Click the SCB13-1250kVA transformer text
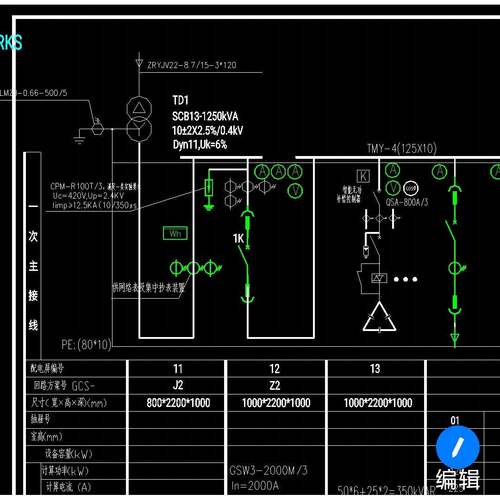Viewport: 500px width, 500px height. pos(205,116)
